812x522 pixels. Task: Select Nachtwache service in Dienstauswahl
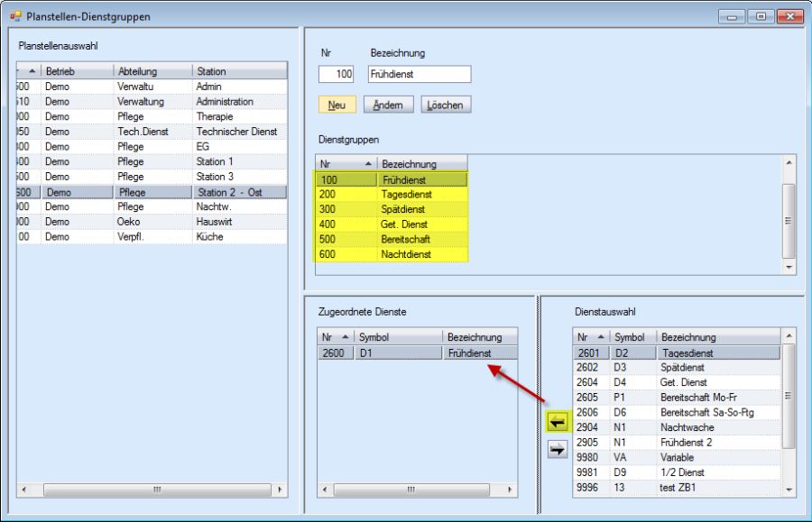[687, 427]
